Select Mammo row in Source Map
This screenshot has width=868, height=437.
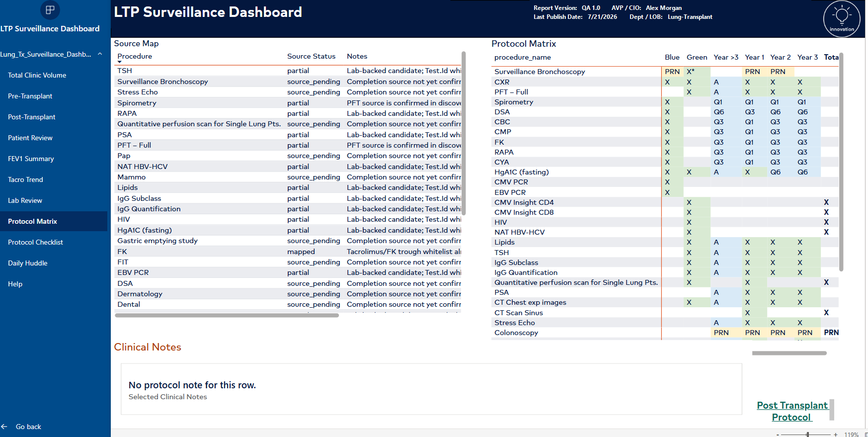(288, 177)
